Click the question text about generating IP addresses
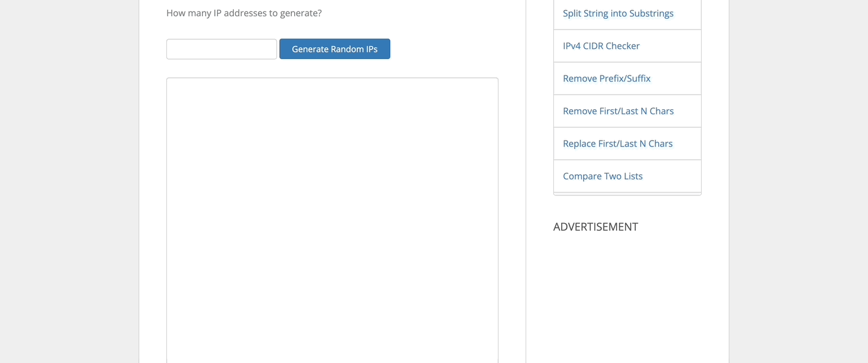Image resolution: width=868 pixels, height=363 pixels. [244, 13]
